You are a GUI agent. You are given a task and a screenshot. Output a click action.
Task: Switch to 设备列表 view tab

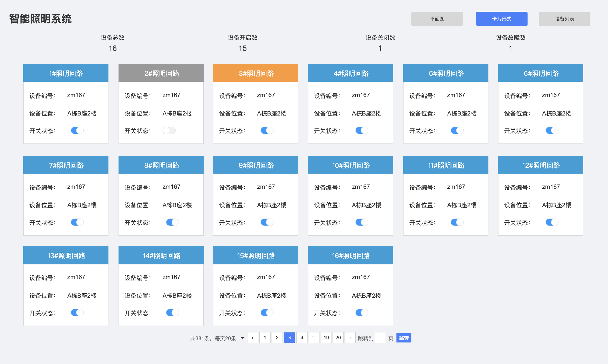(x=564, y=19)
